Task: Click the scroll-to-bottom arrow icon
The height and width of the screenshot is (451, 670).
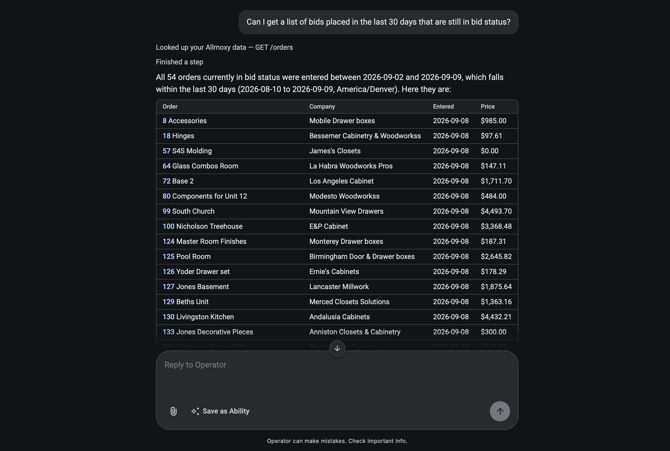Action: coord(337,348)
